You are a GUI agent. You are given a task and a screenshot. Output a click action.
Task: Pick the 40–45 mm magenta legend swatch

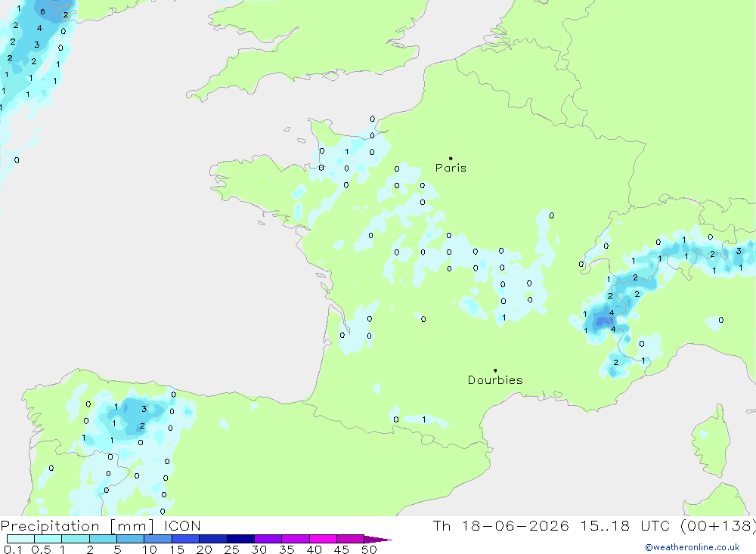[323, 539]
